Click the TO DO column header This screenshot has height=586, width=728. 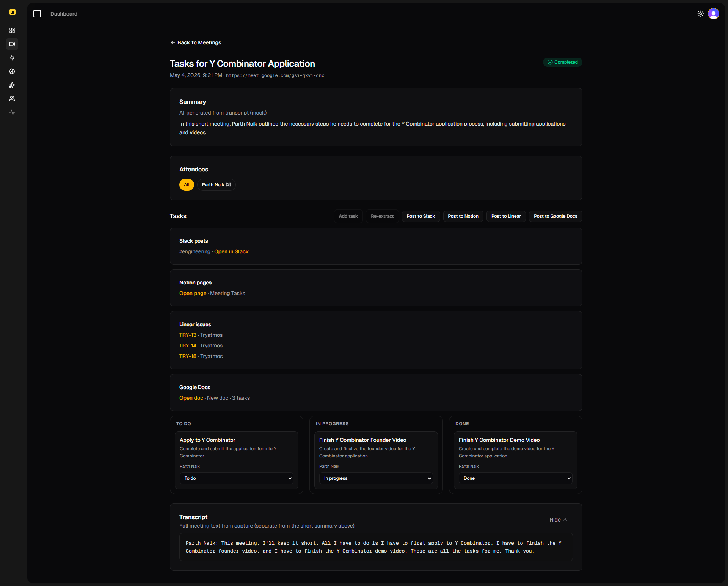click(184, 424)
